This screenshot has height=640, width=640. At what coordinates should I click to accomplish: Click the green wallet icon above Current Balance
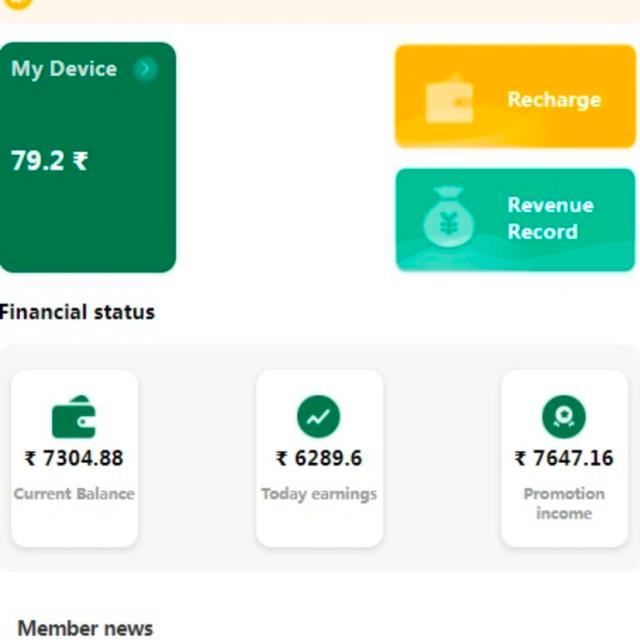point(74,417)
